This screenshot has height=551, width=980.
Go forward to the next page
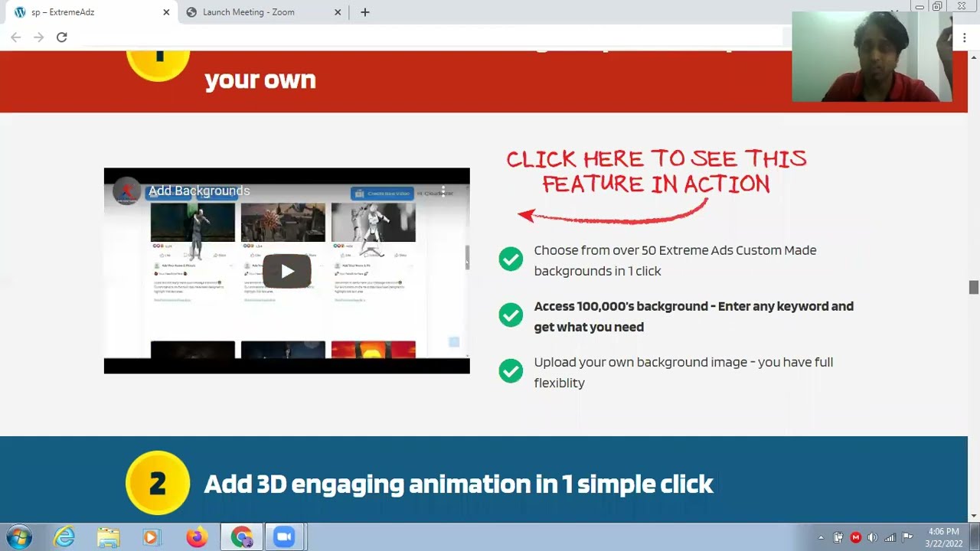coord(38,37)
